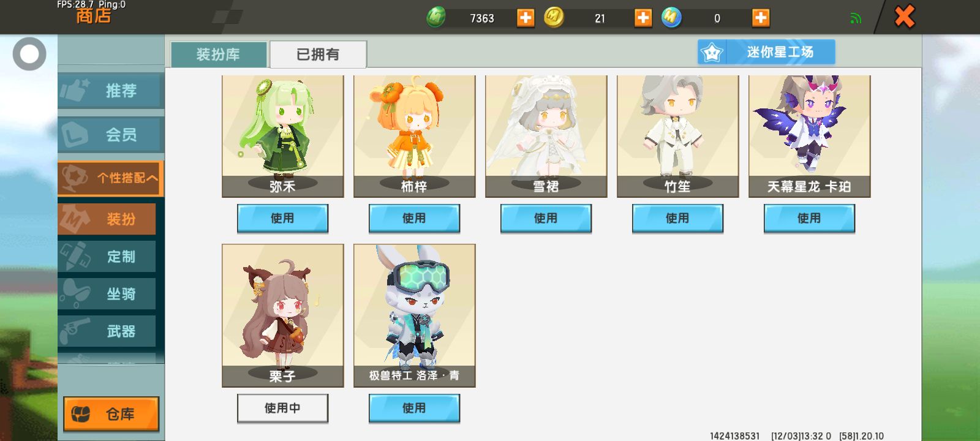Open the 会员 membership category

tap(111, 134)
